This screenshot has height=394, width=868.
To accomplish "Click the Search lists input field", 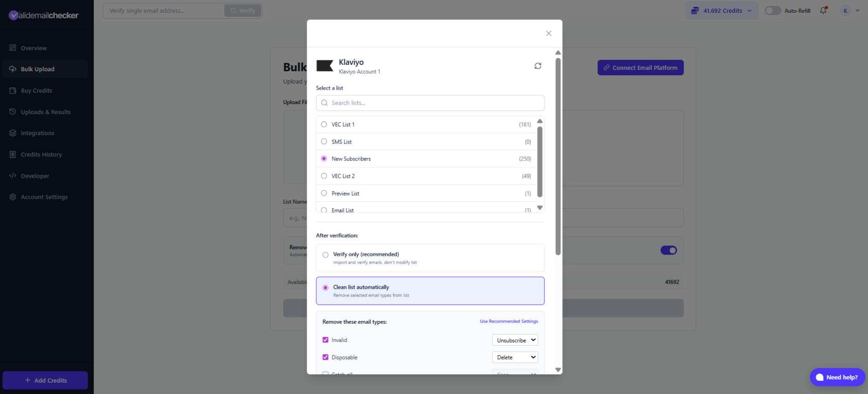I will click(x=430, y=103).
